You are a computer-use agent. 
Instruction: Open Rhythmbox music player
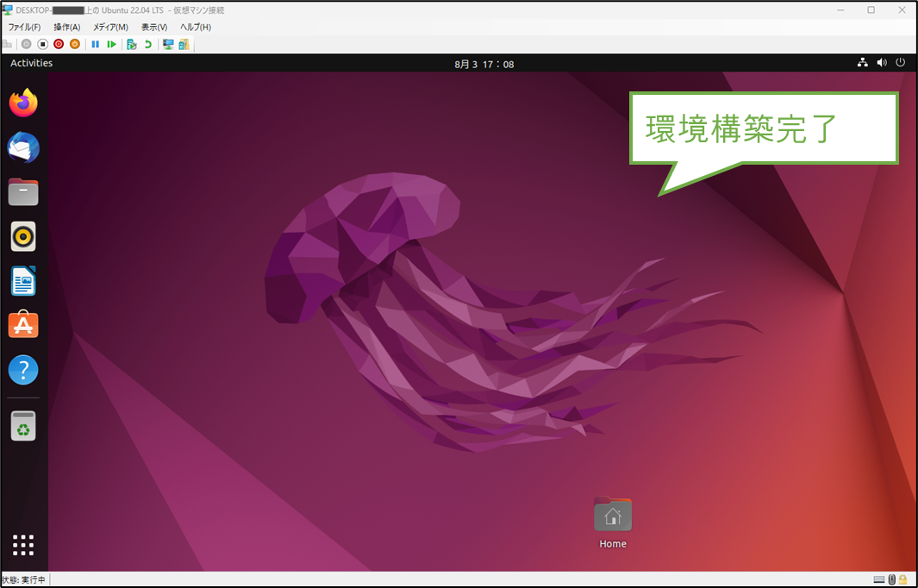pyautogui.click(x=22, y=236)
